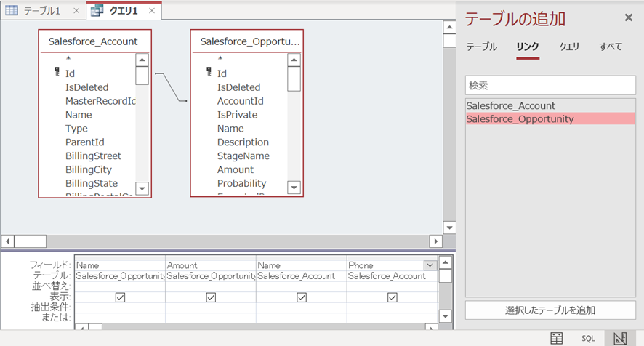
Task: Select Salesforce_Opportunity in the link list
Action: 550,118
